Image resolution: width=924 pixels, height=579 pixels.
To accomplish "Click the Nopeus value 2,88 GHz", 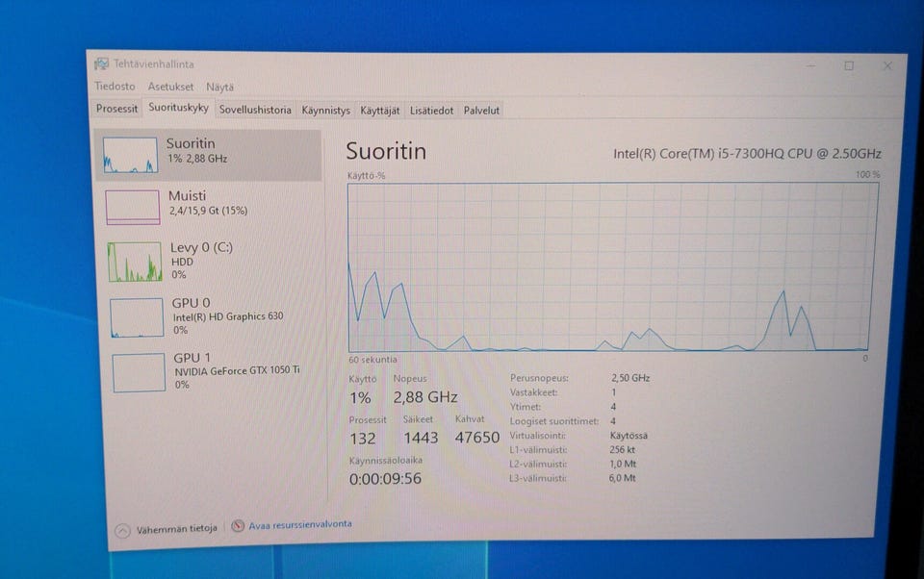I will [425, 397].
